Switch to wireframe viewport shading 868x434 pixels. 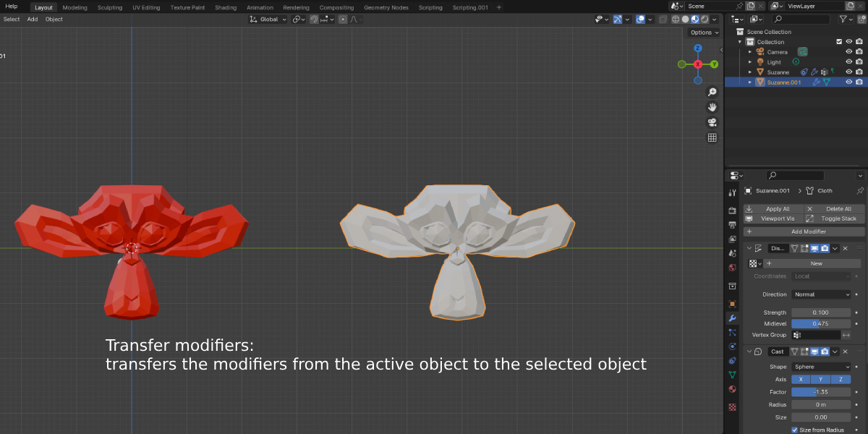click(x=676, y=20)
